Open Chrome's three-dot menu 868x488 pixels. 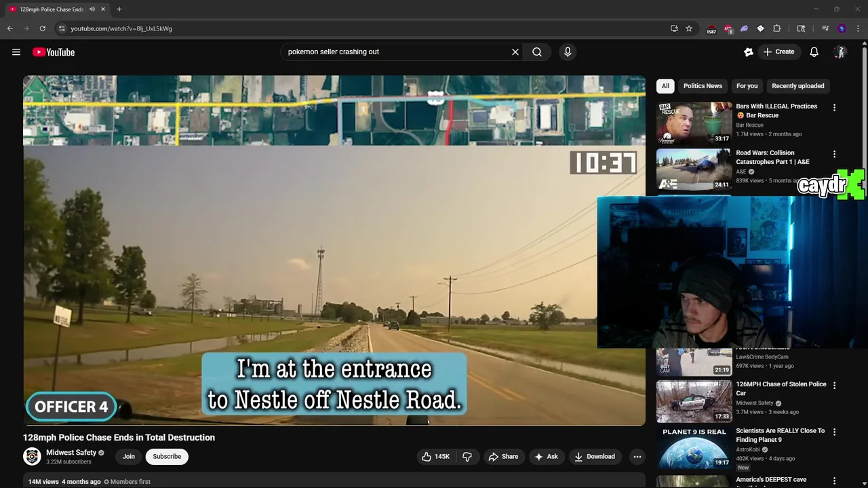click(x=858, y=28)
